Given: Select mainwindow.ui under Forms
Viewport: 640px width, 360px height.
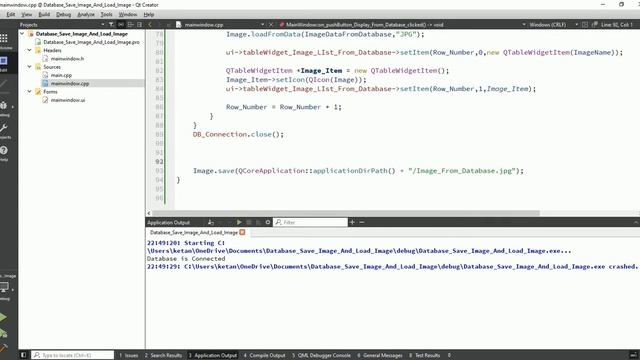Looking at the screenshot, I should (68, 100).
